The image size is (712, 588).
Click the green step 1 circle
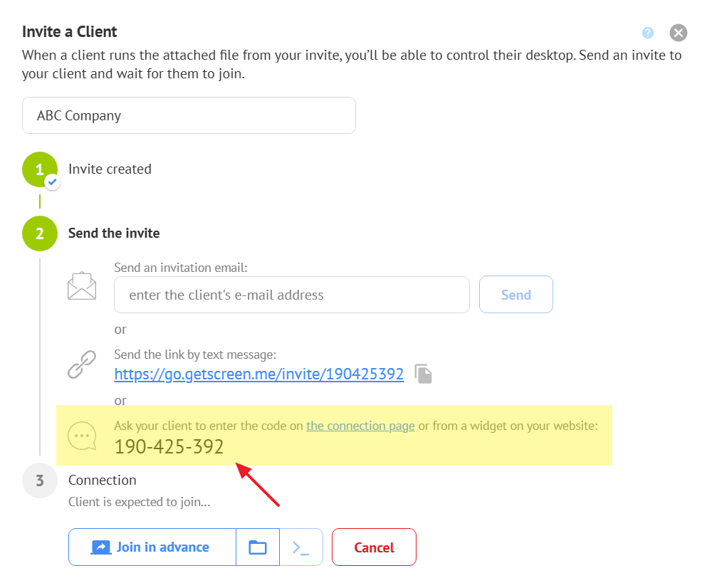(39, 169)
